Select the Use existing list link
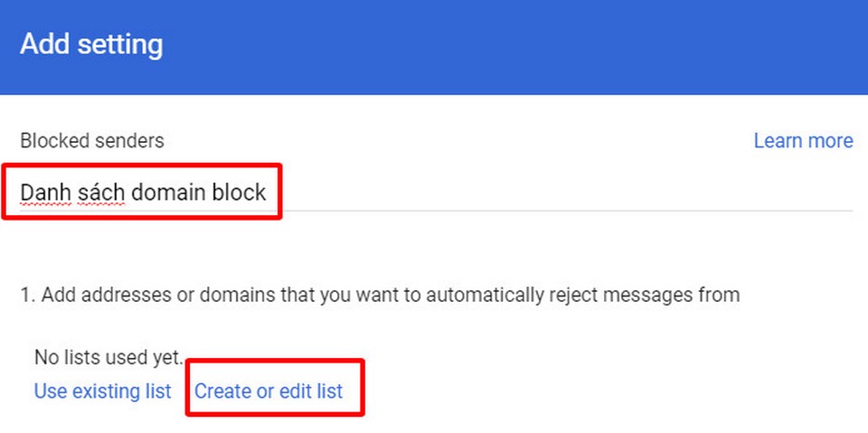 point(102,391)
